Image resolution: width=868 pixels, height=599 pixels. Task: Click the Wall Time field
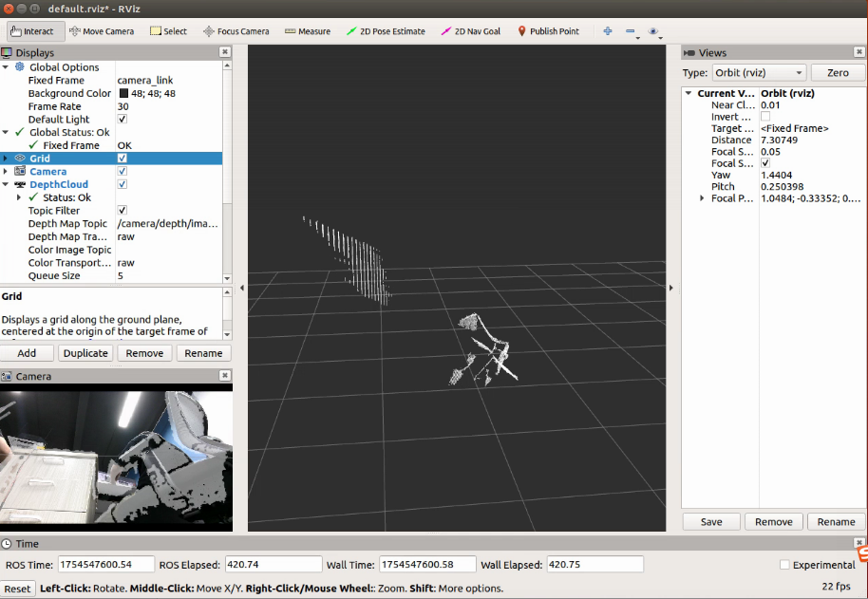click(427, 564)
